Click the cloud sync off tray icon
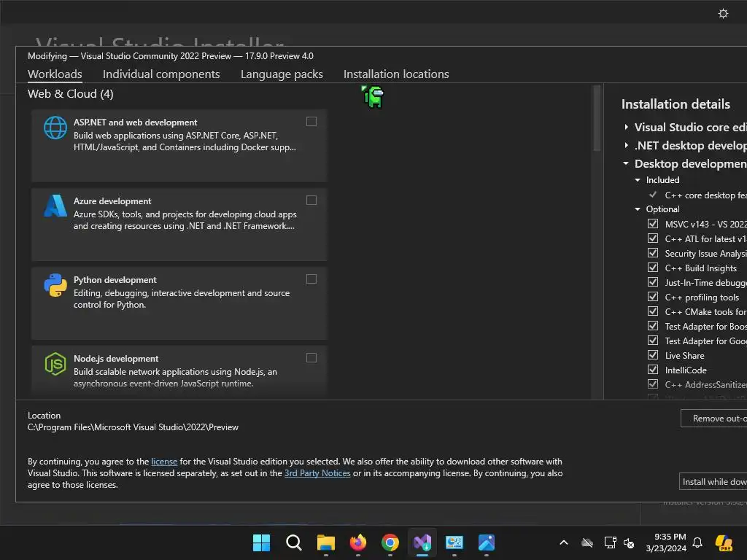 (x=587, y=542)
